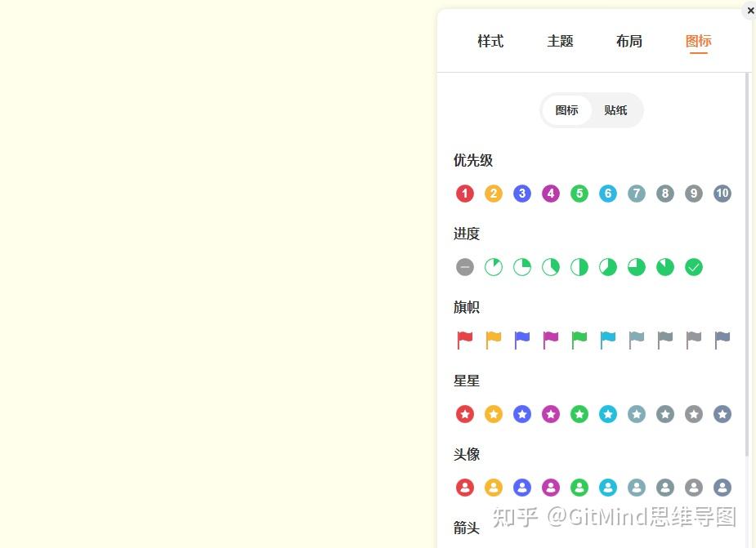756x548 pixels.
Task: Switch to the 贴纸 stickers segment
Action: tap(615, 110)
